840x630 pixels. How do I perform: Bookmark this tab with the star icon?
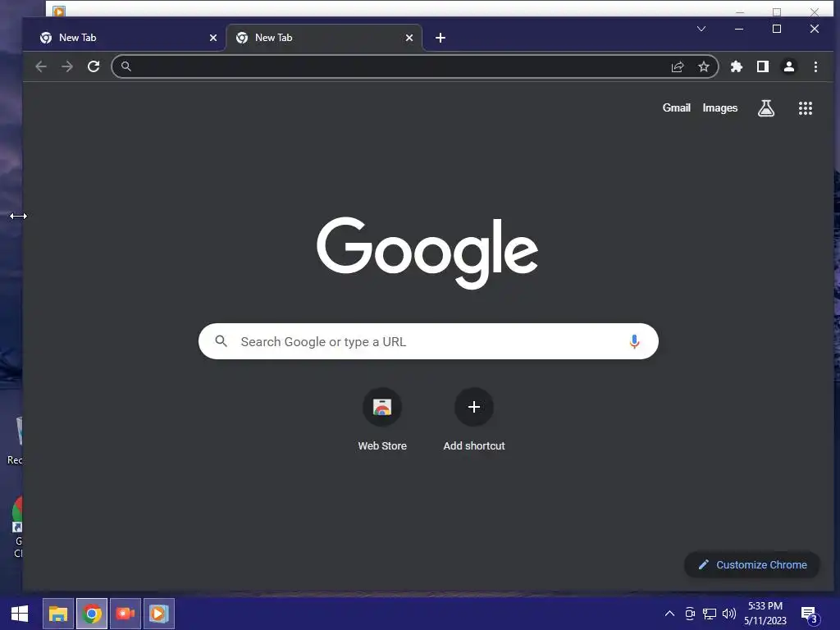704,66
